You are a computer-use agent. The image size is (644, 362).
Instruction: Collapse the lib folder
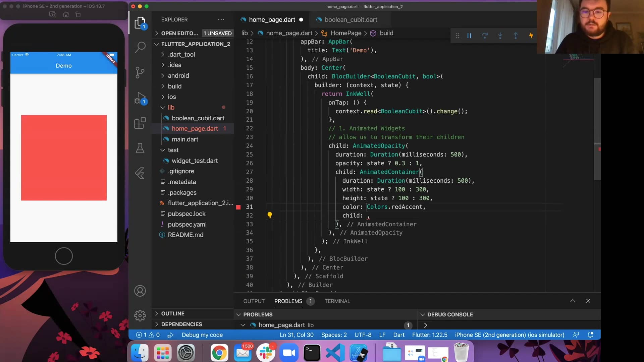coord(171,108)
